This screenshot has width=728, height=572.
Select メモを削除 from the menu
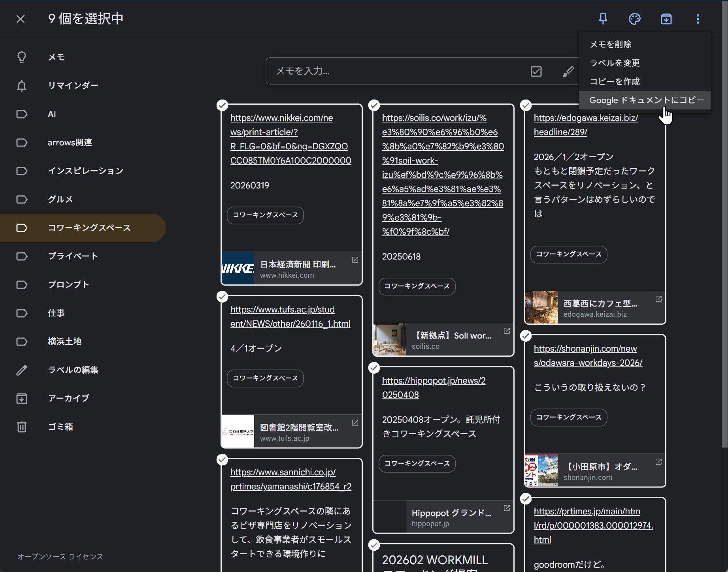click(610, 44)
